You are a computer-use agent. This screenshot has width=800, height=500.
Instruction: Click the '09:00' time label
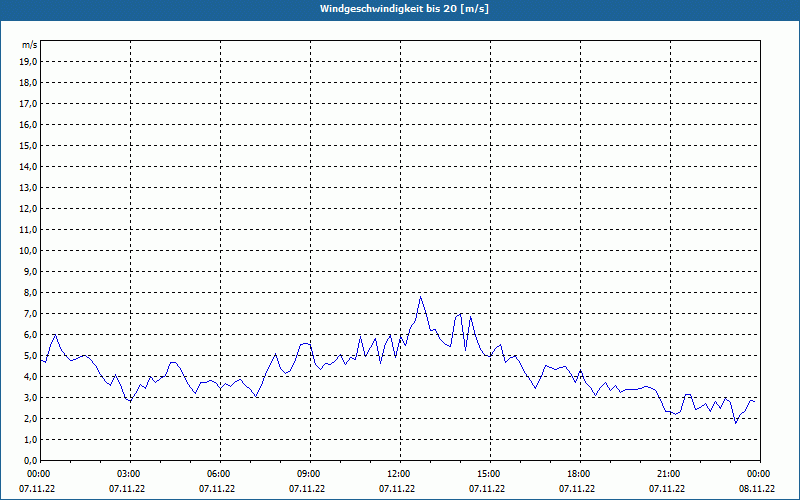pyautogui.click(x=310, y=474)
